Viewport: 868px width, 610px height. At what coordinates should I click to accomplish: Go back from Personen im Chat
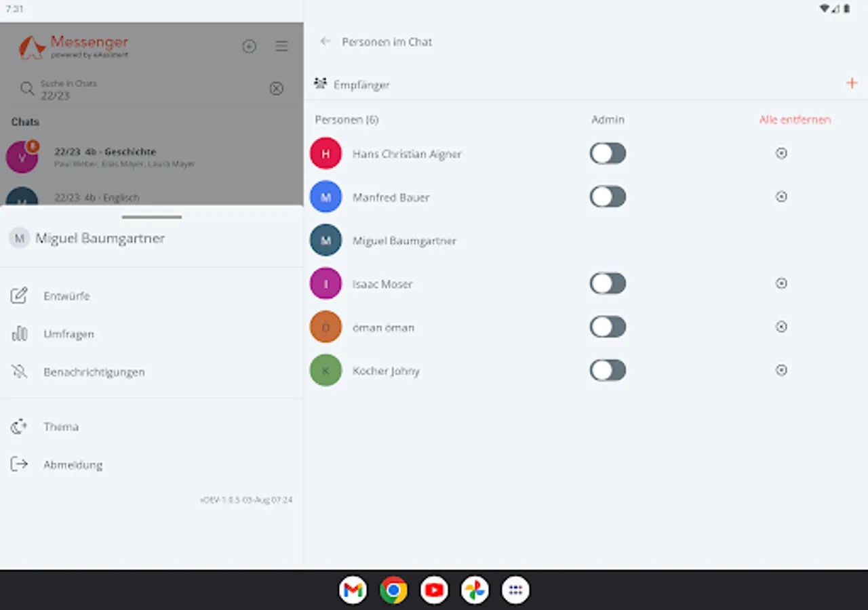click(325, 41)
